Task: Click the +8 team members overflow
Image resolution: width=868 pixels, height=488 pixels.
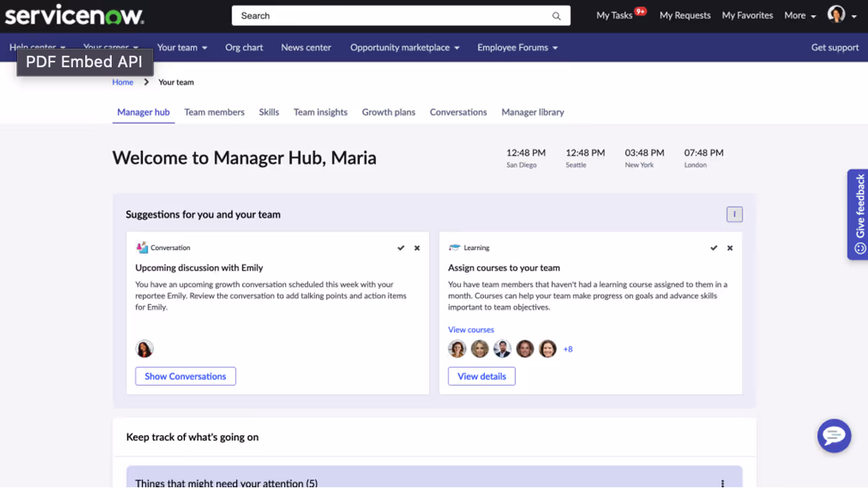Action: coord(568,348)
